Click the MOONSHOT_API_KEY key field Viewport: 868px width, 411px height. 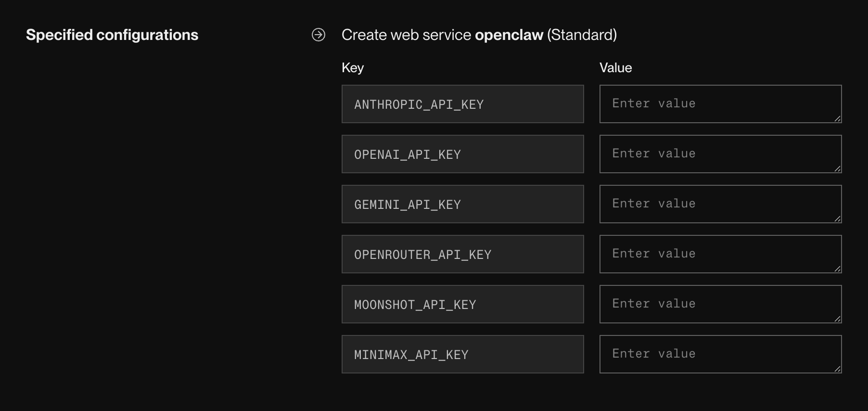pos(462,304)
